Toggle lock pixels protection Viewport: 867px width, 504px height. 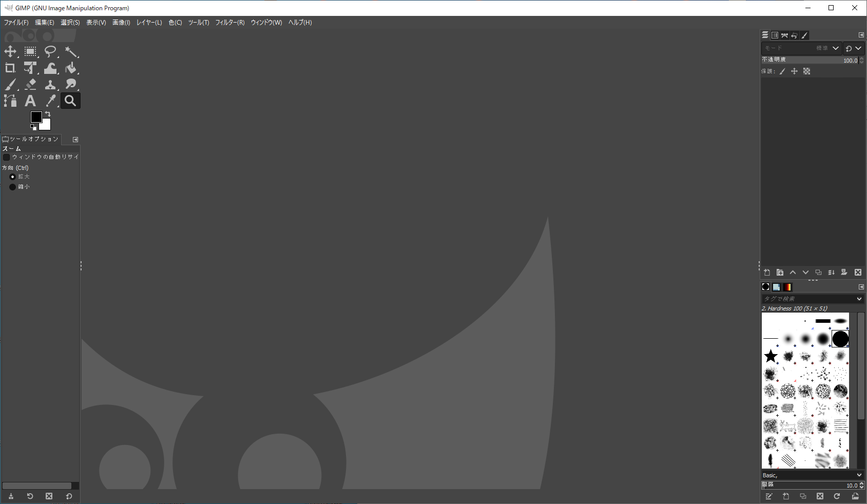tap(782, 71)
